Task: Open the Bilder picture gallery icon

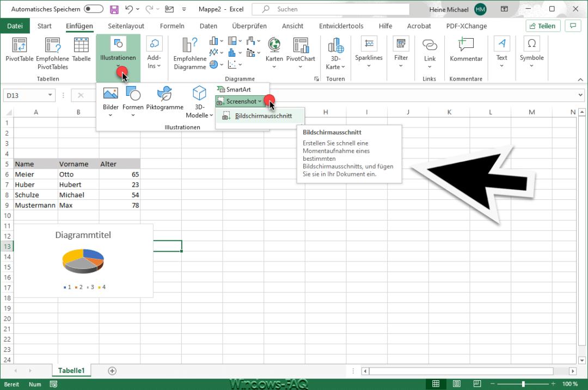Action: [x=111, y=93]
